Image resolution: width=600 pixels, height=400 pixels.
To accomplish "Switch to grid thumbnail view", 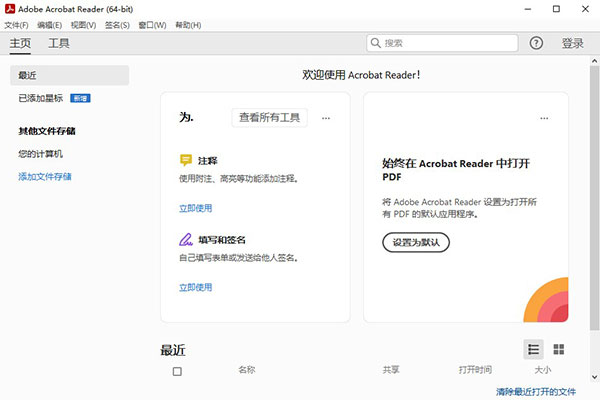I will tap(559, 349).
